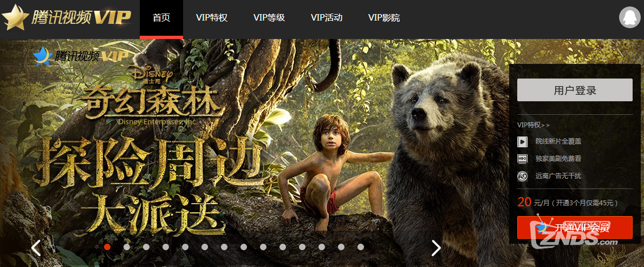Screen dimensions: 644x267
Task: Switch to the second carousel dot
Action: coord(127,247)
